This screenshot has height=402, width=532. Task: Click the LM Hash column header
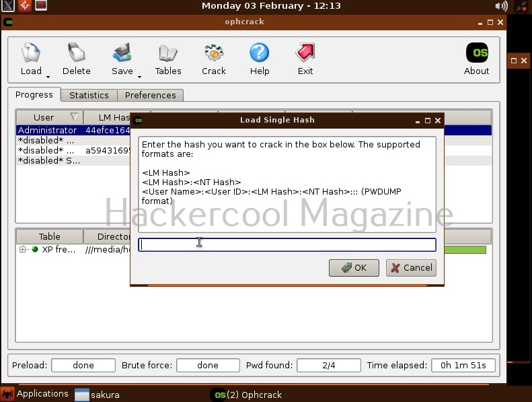(x=114, y=117)
